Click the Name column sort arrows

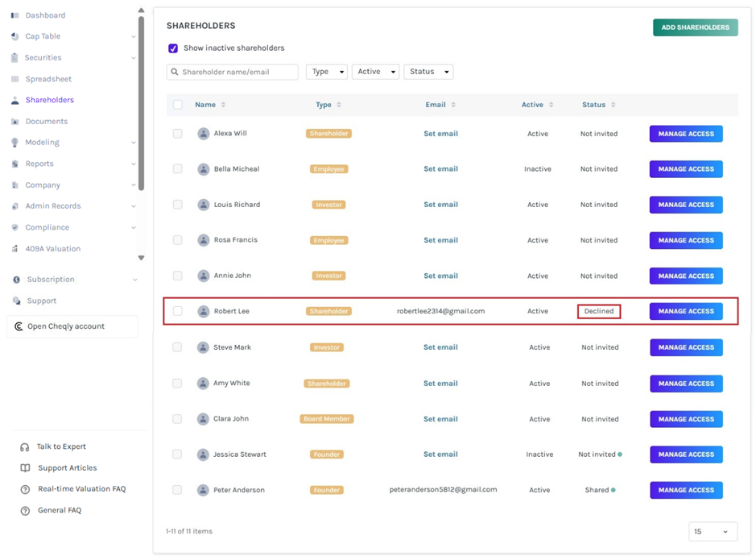tap(223, 105)
